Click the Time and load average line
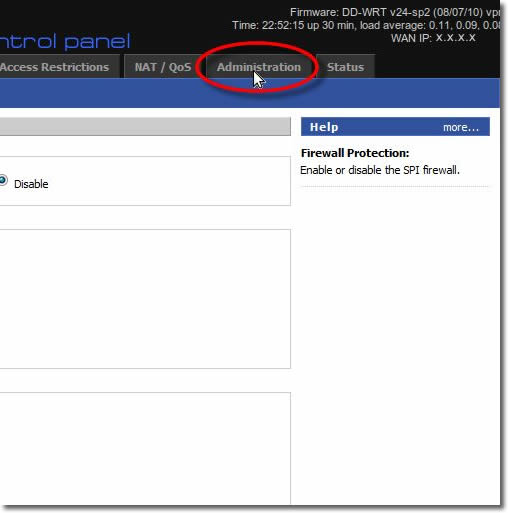The height and width of the screenshot is (513, 508). (x=366, y=25)
